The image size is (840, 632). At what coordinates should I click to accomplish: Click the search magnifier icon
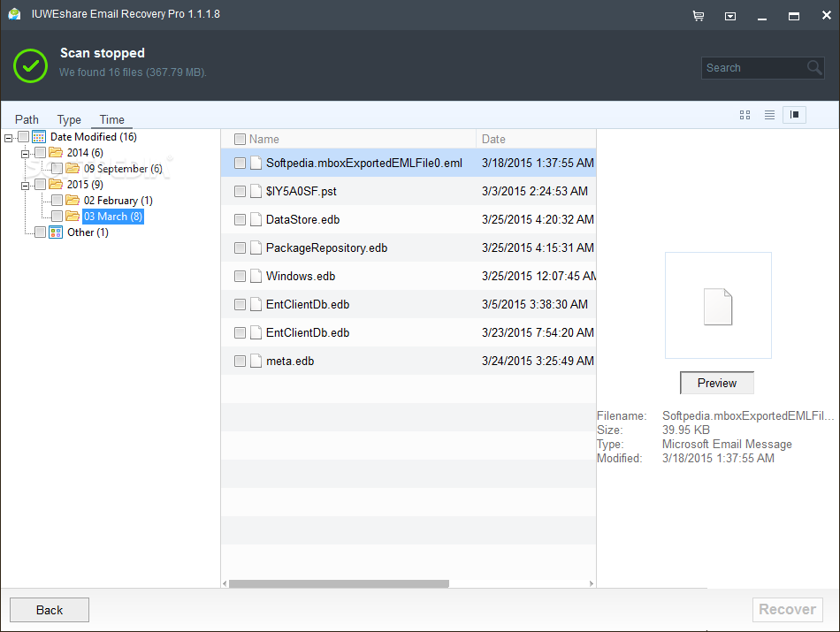pos(814,67)
